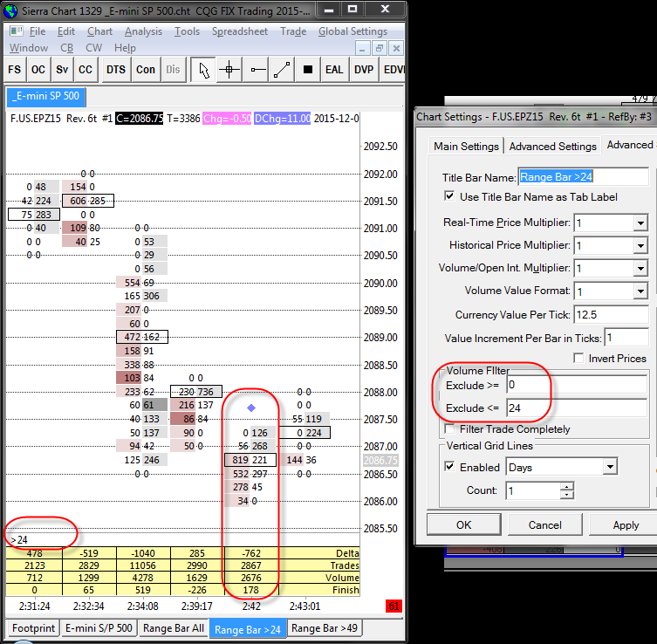Expand Historical Price Multiplier dropdown
The image size is (657, 644).
[x=640, y=245]
